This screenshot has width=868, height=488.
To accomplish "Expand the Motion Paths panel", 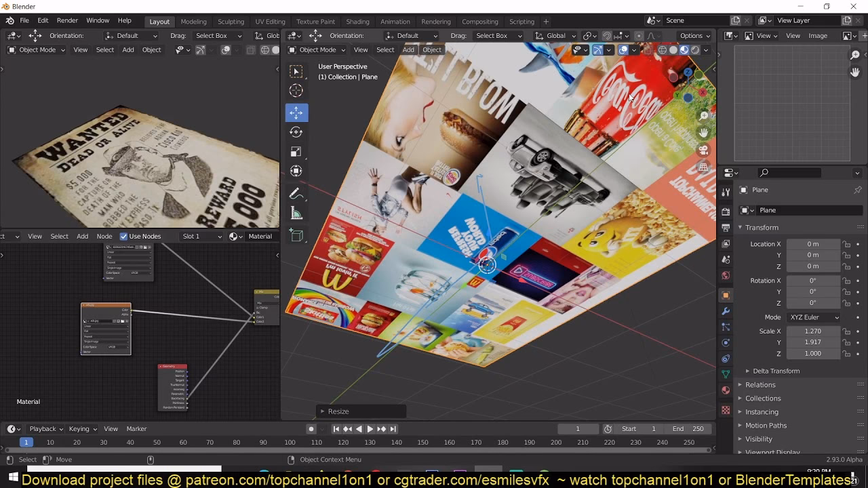I will (x=766, y=426).
